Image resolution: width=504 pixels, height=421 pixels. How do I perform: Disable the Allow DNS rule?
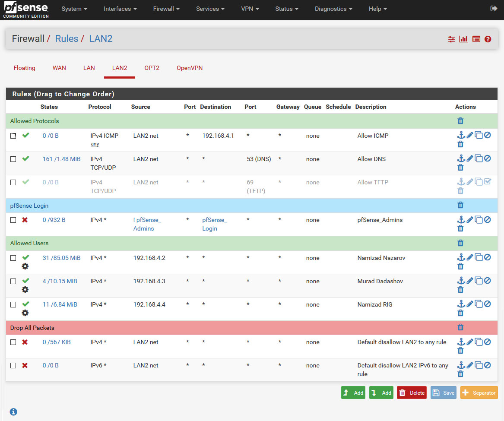[488, 158]
